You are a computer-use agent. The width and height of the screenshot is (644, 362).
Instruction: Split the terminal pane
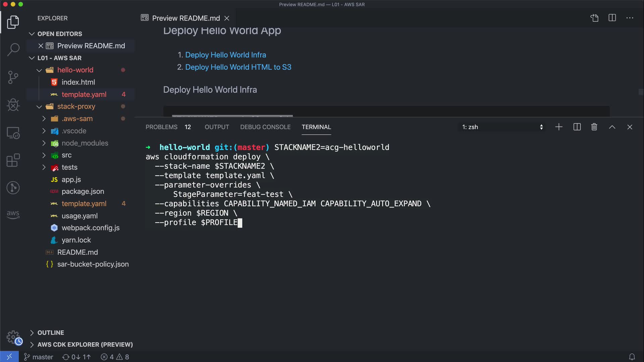tap(577, 127)
